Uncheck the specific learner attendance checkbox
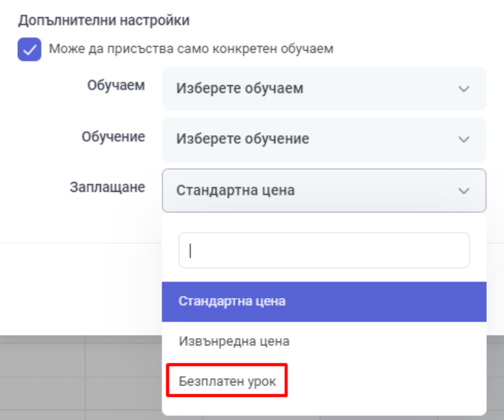The width and height of the screenshot is (504, 420). tap(29, 49)
